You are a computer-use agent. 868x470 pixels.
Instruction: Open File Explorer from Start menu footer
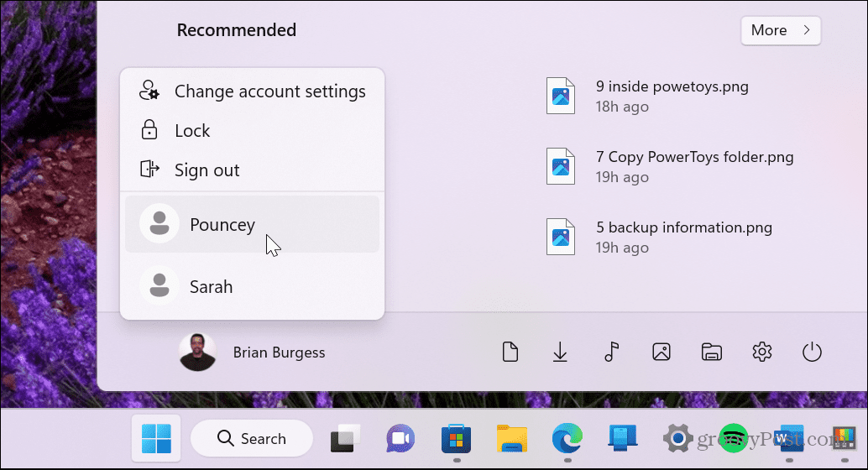(711, 352)
